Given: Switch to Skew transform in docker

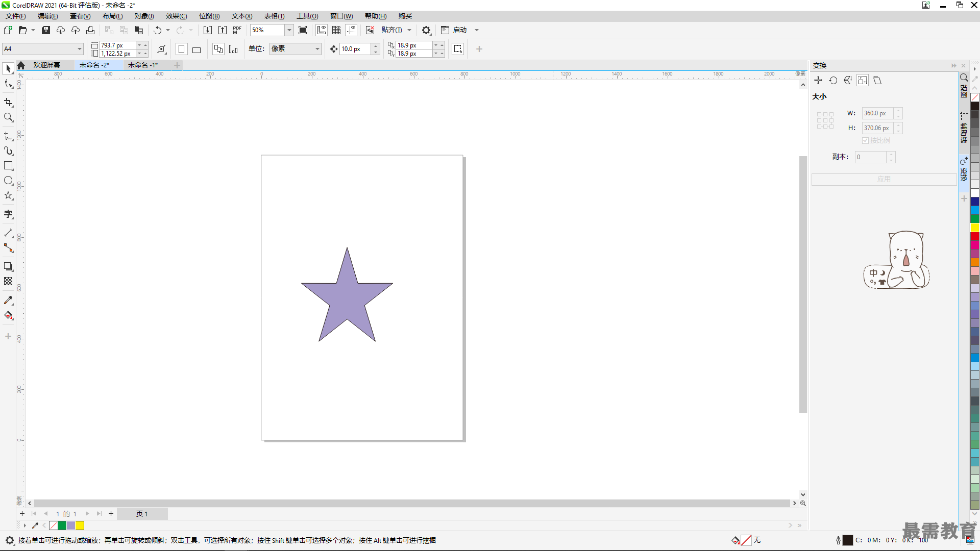Looking at the screenshot, I should [877, 81].
